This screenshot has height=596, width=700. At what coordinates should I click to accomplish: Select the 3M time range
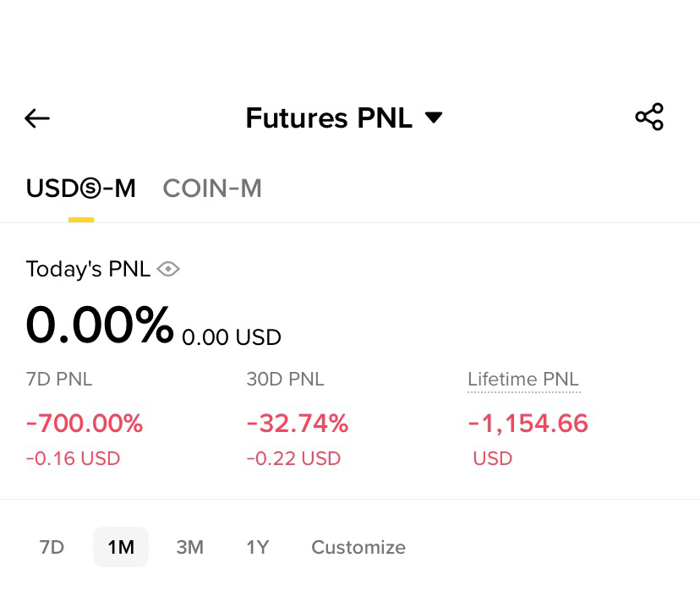tap(189, 547)
